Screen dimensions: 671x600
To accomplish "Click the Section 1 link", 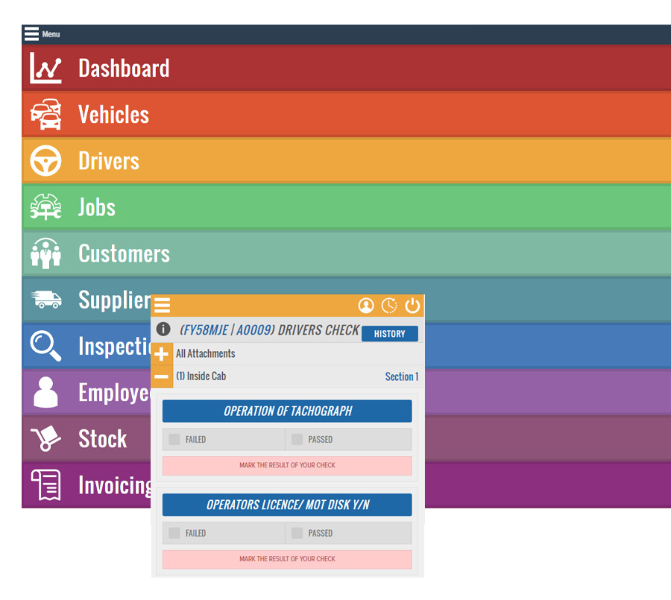I will point(401,377).
